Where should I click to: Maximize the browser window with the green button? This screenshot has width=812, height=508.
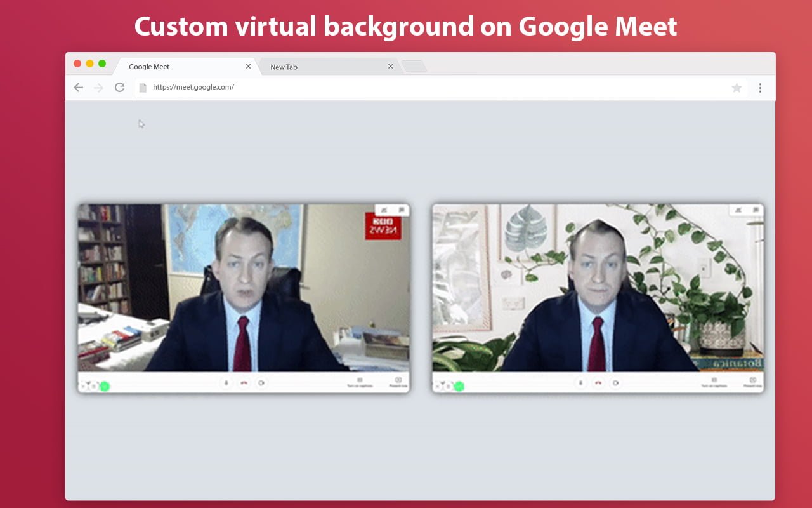(x=102, y=63)
